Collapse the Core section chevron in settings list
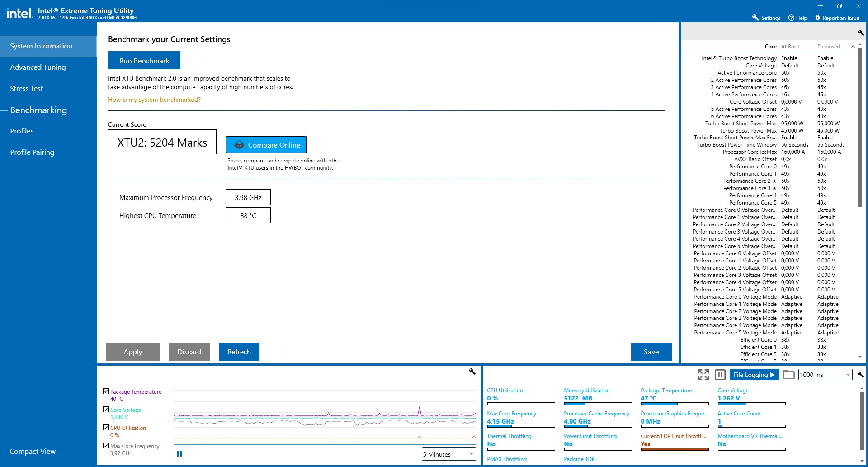The width and height of the screenshot is (868, 467). click(x=853, y=47)
